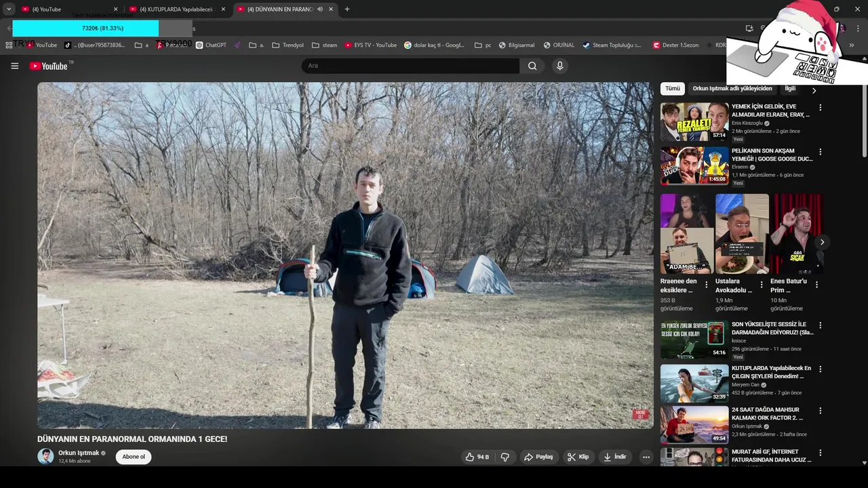
Task: Open the EYS TV - YouTube bookmark
Action: tap(371, 45)
